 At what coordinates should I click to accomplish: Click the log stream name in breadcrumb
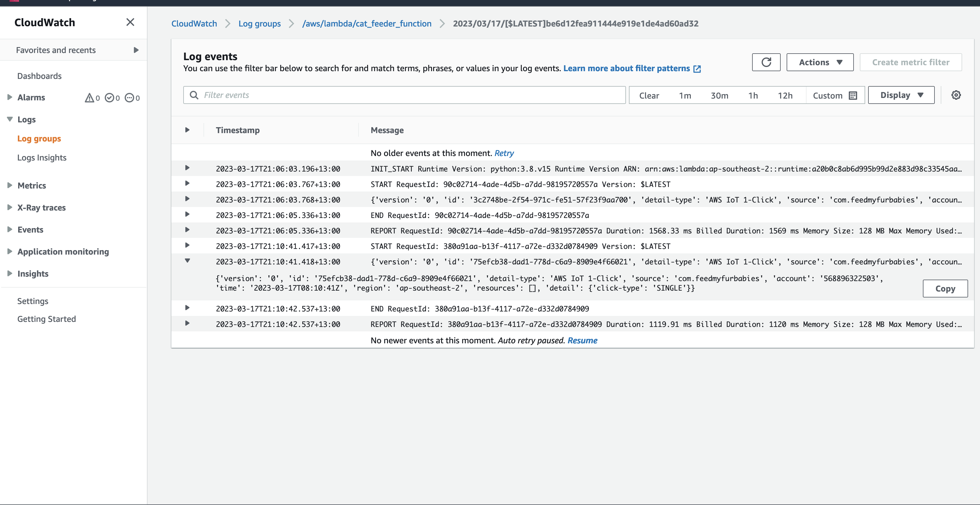coord(575,24)
